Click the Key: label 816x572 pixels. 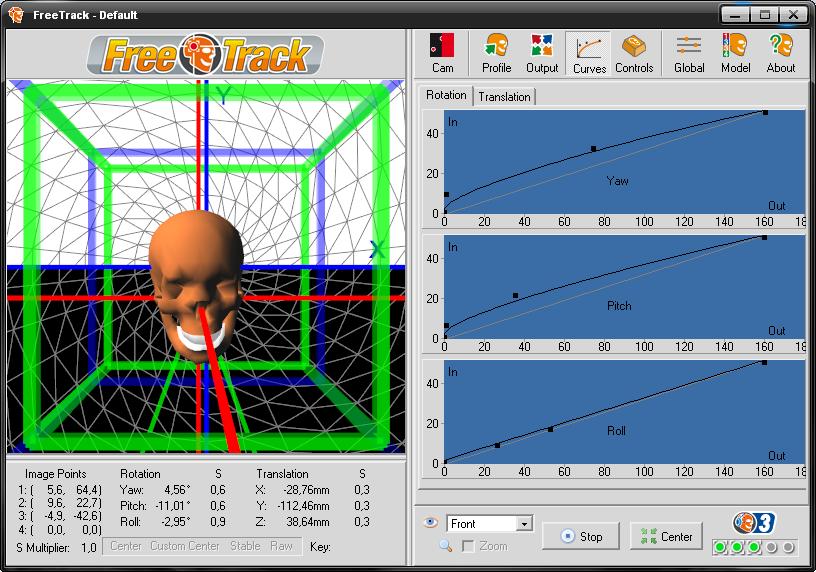coord(320,546)
